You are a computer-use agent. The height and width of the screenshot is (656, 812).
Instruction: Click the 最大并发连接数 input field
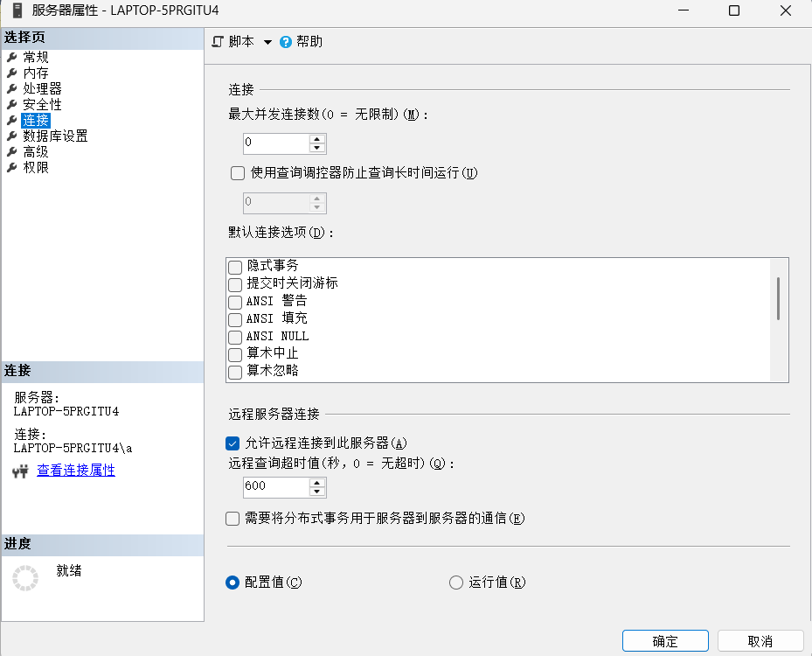coord(276,143)
